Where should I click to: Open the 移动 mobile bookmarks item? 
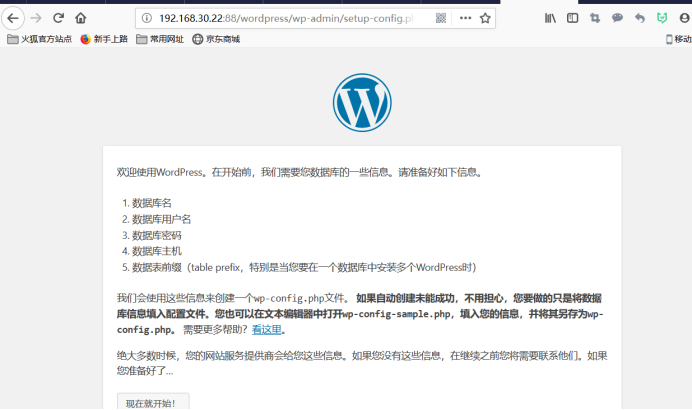[x=679, y=39]
